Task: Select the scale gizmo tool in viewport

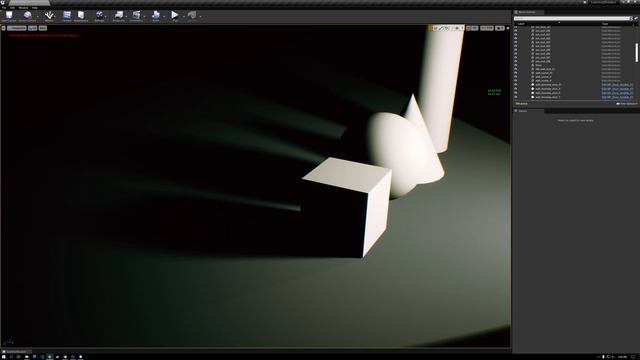Action: tap(446, 28)
